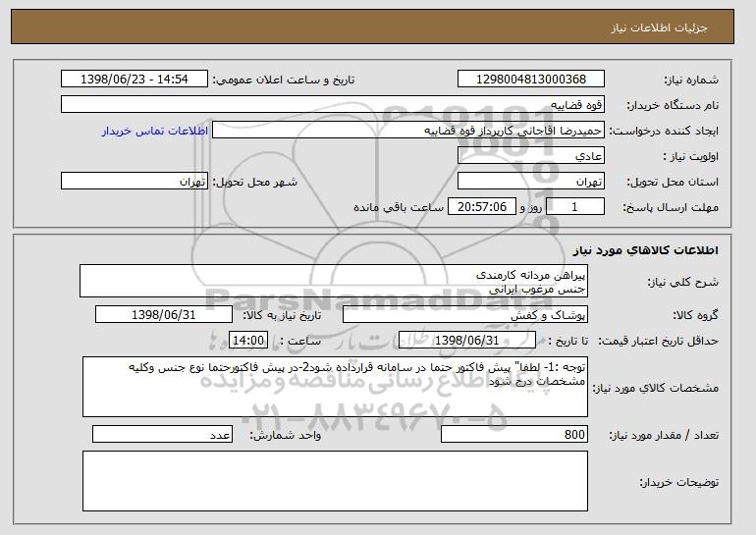Click the label تعداد / مقدار مورد نیاز
The width and height of the screenshot is (756, 535).
pyautogui.click(x=664, y=435)
